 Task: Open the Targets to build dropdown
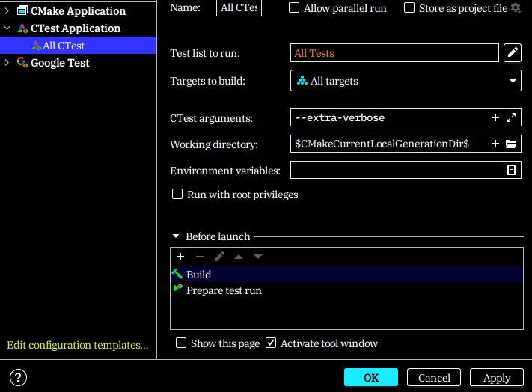[x=405, y=81]
